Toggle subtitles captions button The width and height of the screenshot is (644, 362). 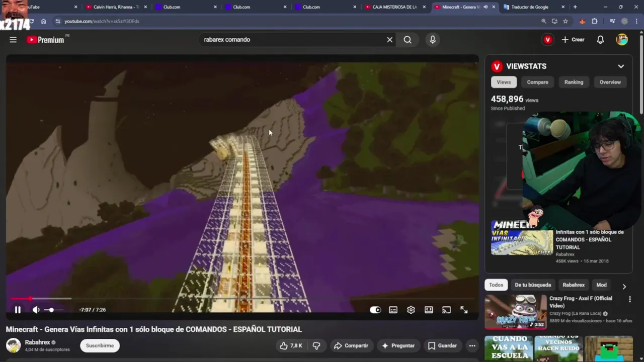point(393,310)
